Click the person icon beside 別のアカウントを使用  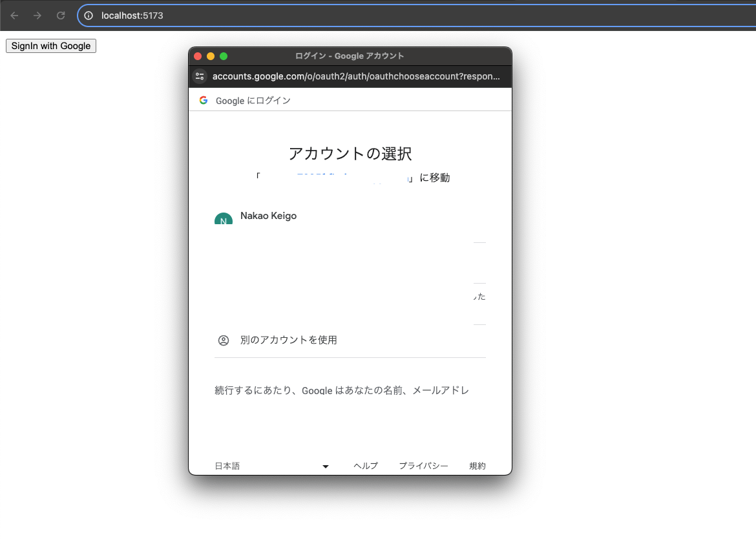tap(223, 340)
